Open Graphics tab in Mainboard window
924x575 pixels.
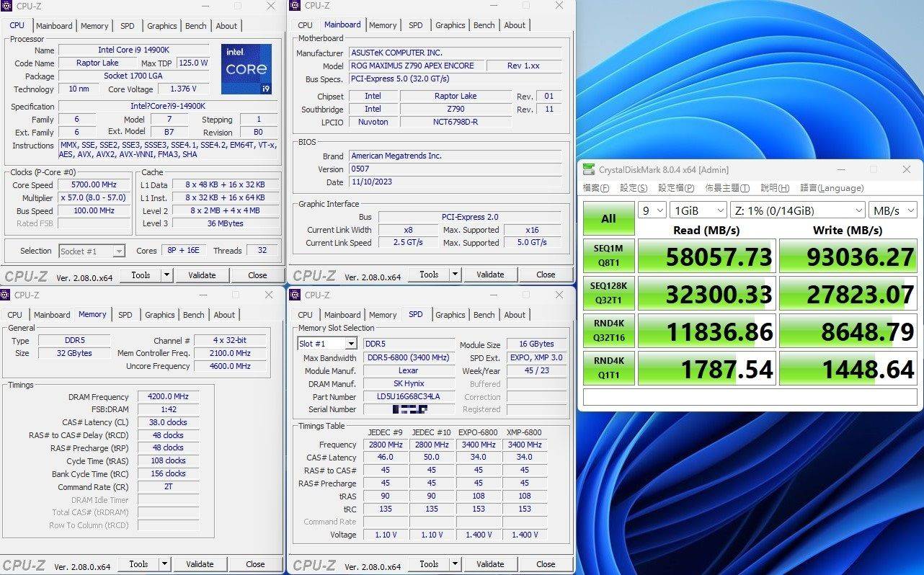(450, 25)
